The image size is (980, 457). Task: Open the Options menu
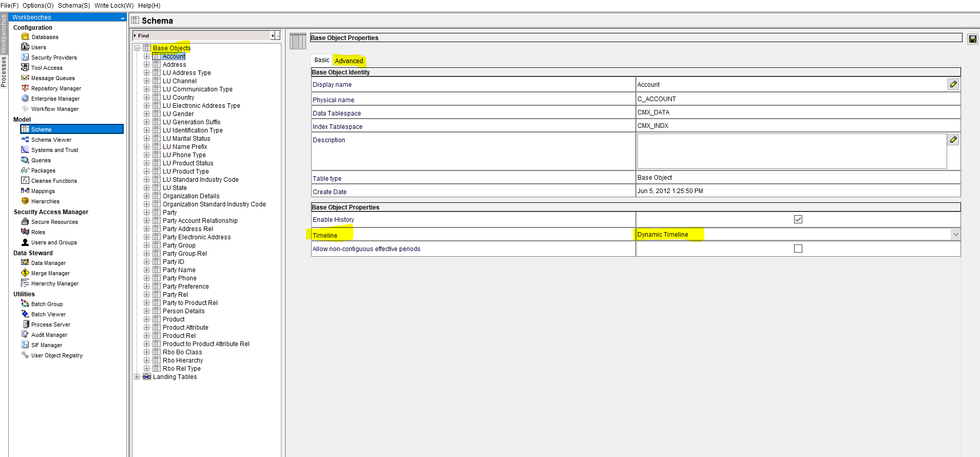click(38, 6)
